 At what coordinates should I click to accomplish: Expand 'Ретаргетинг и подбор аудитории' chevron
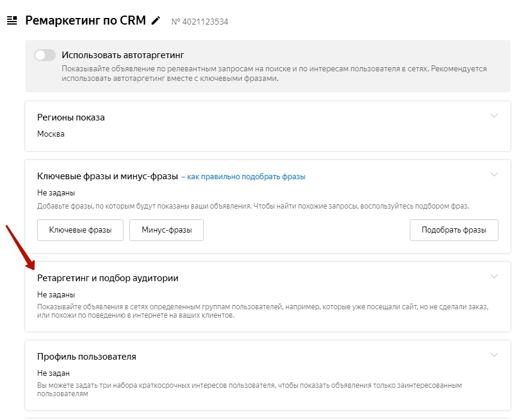pyautogui.click(x=494, y=276)
